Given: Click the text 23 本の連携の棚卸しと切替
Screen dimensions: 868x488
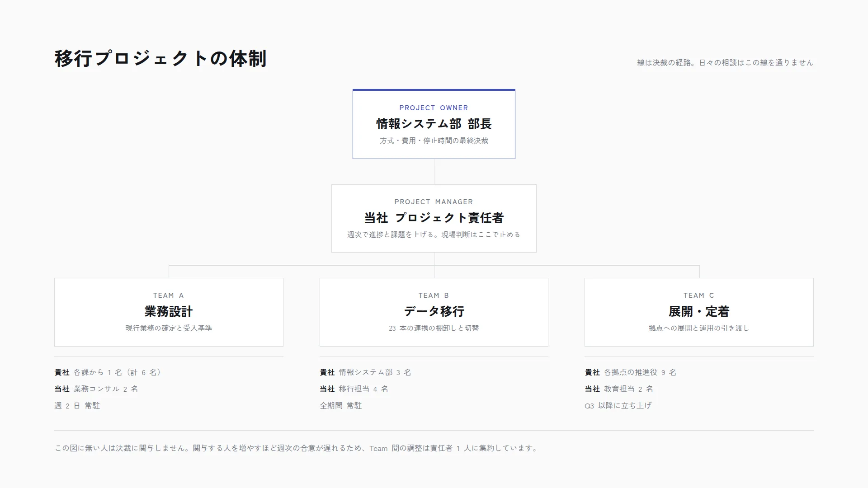Looking at the screenshot, I should 434,328.
